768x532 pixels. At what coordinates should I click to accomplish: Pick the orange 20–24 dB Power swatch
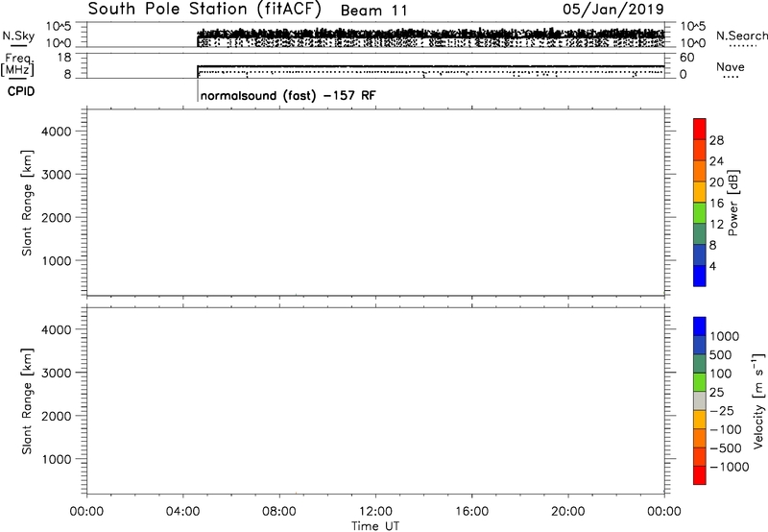pos(700,171)
